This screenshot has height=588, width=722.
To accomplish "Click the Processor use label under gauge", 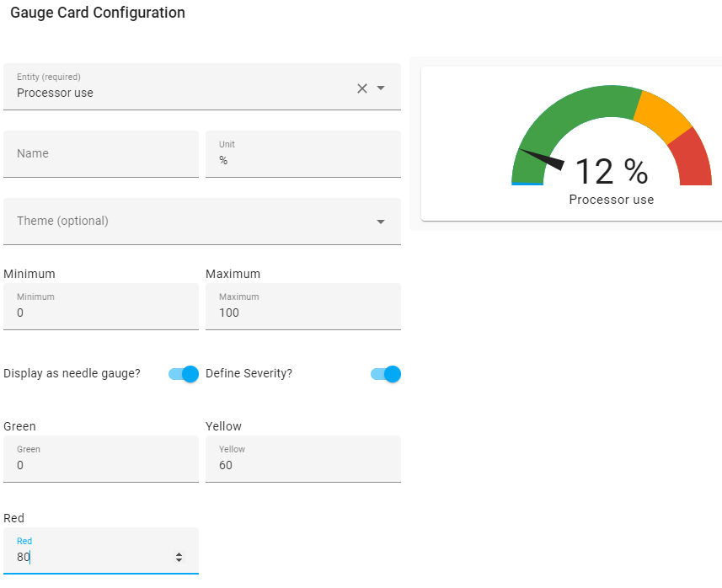I will coord(612,200).
